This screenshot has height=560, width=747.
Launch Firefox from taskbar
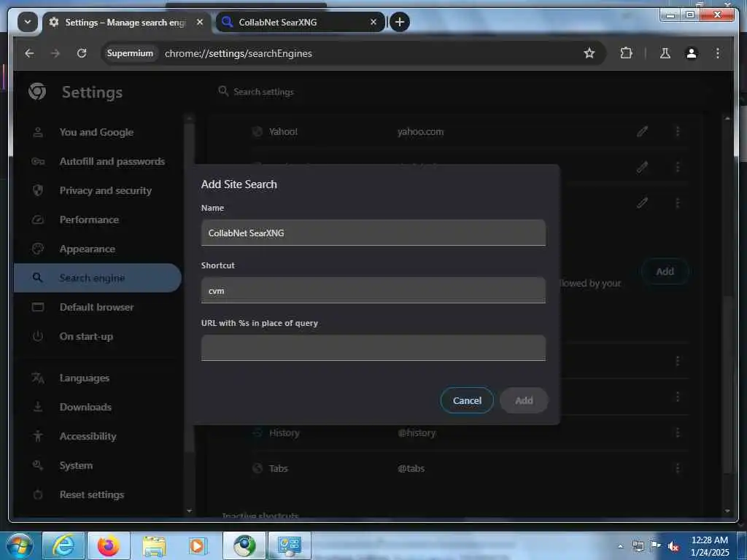[x=109, y=545]
